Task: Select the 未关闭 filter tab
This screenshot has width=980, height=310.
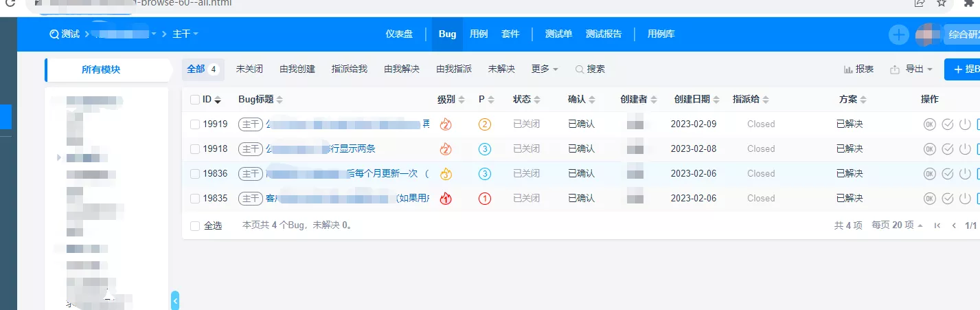Action: pos(249,69)
